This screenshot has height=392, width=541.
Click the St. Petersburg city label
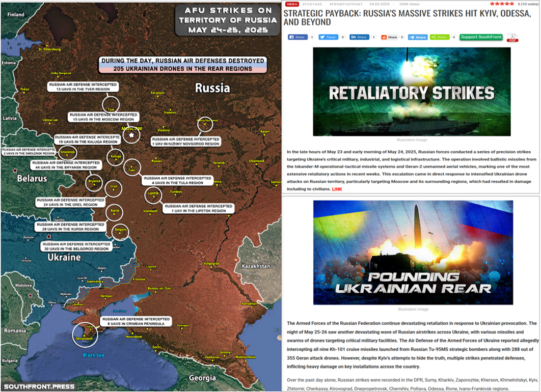click(x=49, y=49)
